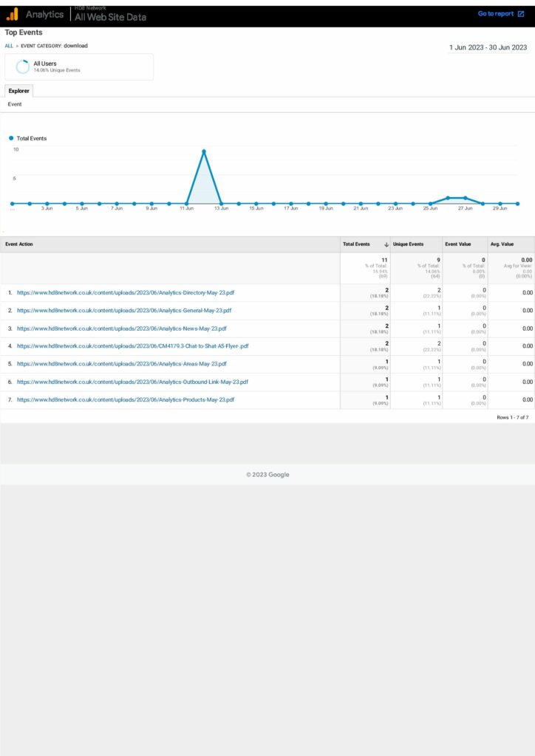
Task: Sort by Avg. Value column header
Action: click(x=502, y=244)
